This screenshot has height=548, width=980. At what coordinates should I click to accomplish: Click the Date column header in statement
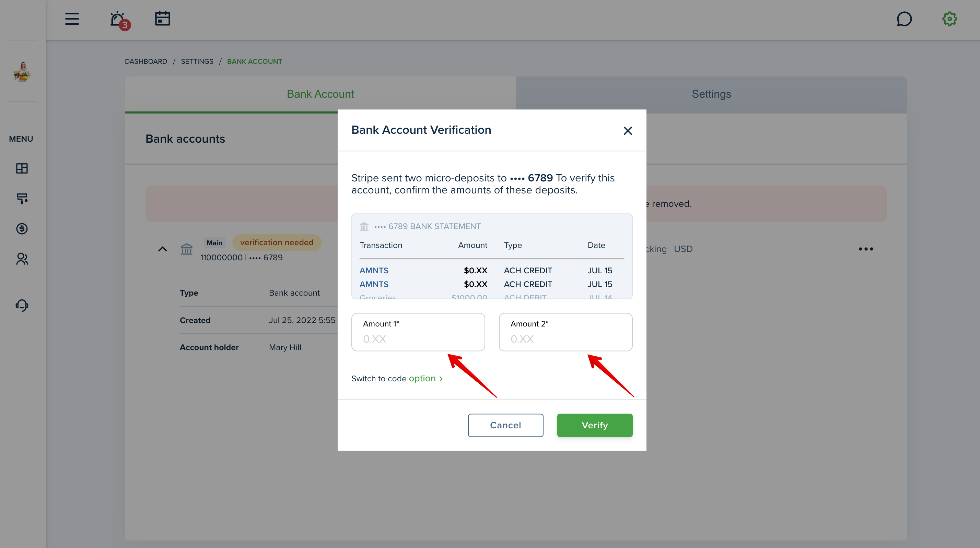[x=596, y=245]
